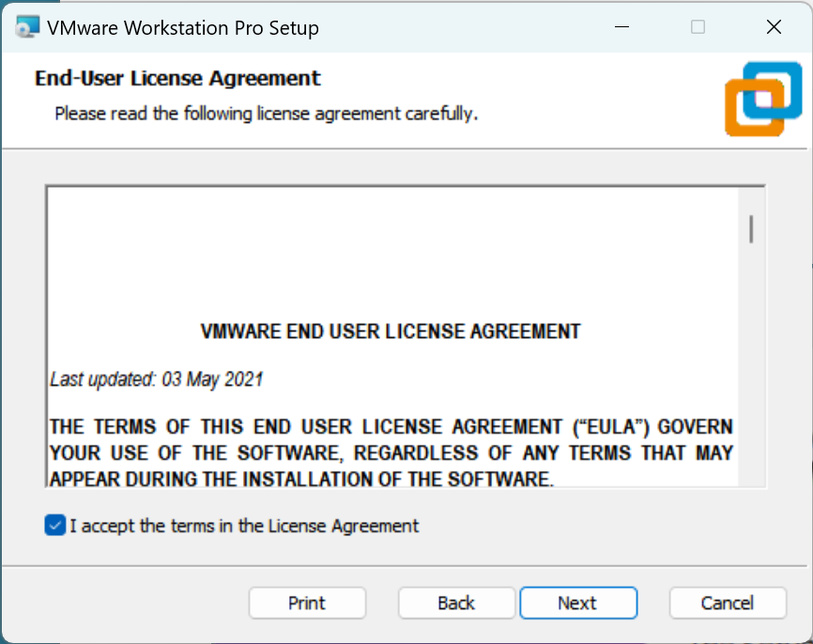The width and height of the screenshot is (813, 644).
Task: Print the license agreement
Action: coord(307,603)
